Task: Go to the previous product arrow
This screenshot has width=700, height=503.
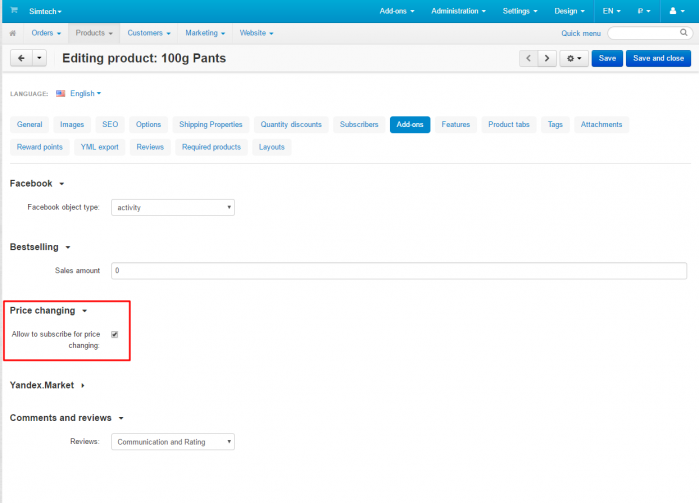Action: [529, 58]
